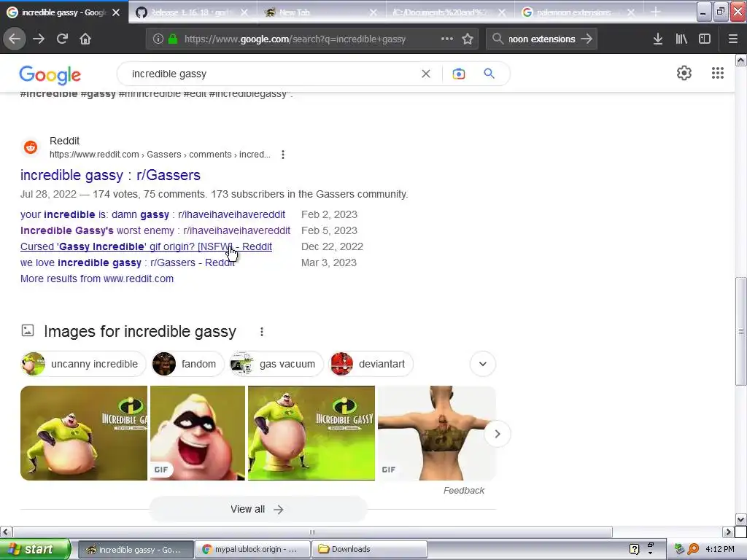
Task: Search by image with camera icon
Action: (459, 74)
